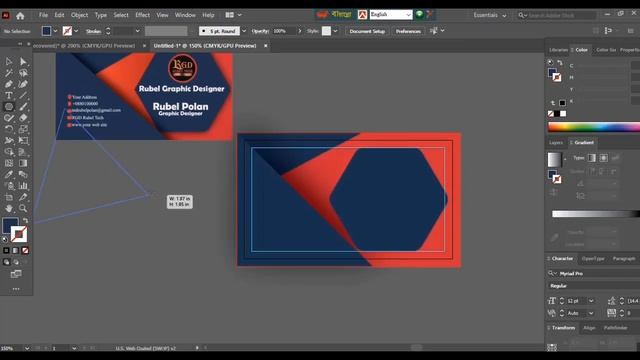This screenshot has width=640, height=360.
Task: Choose Radial Gradient type button
Action: pos(603,158)
